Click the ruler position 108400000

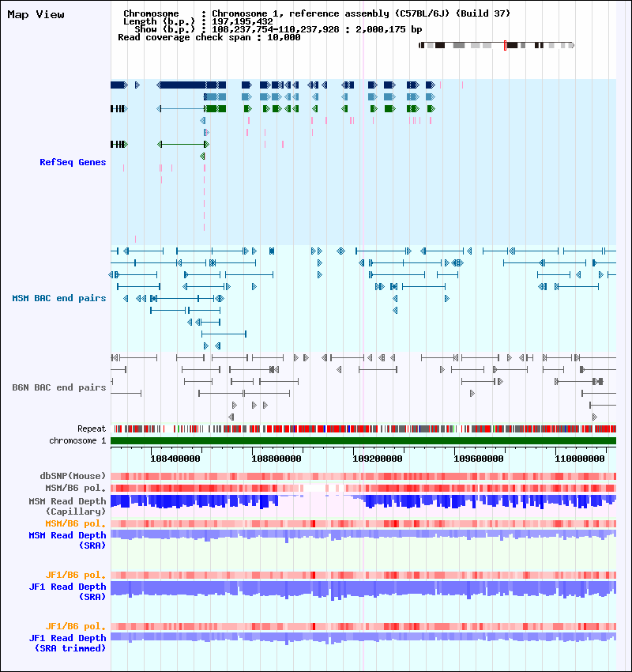(x=175, y=459)
